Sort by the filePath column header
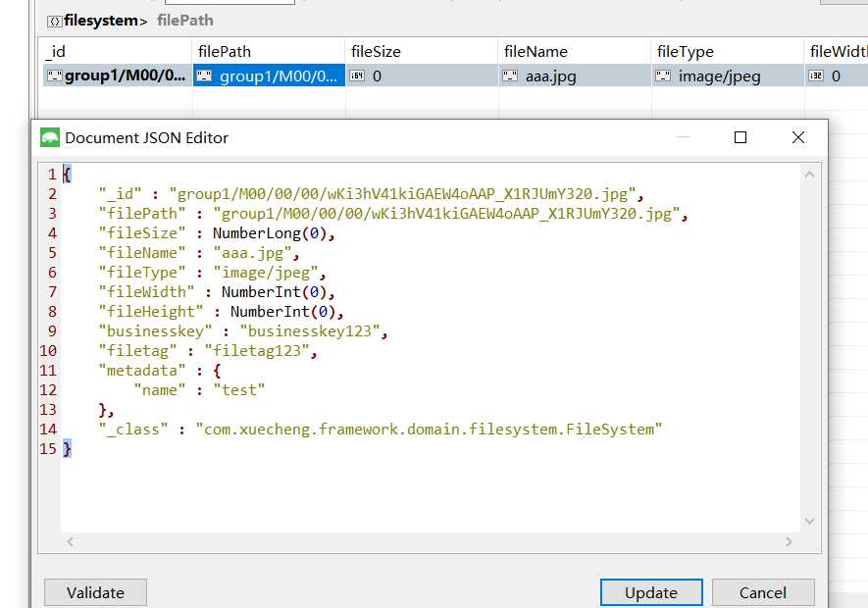Screen dimensions: 868x608 point(269,52)
